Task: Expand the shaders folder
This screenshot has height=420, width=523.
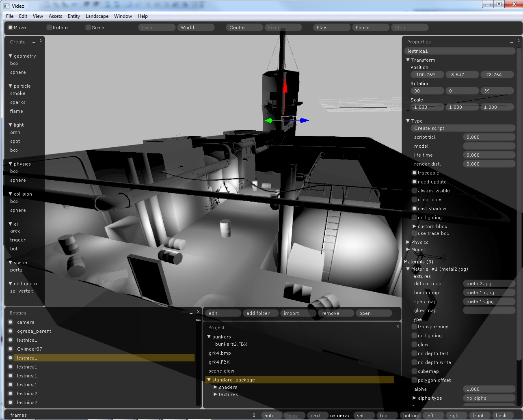Action: coord(216,387)
